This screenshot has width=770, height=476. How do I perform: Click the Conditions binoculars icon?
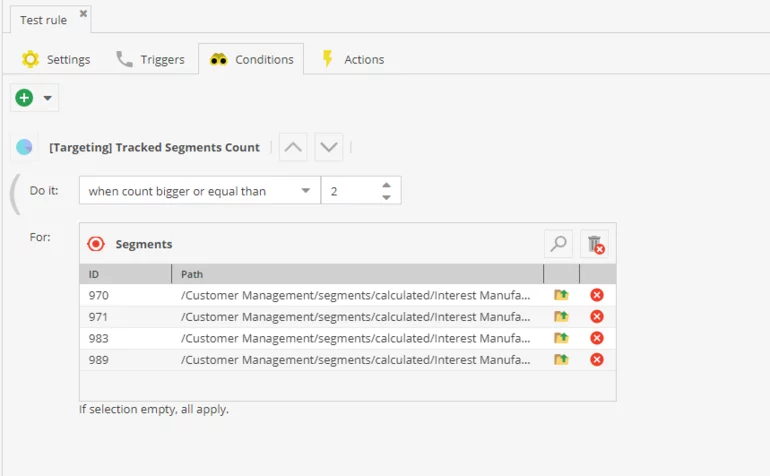coord(219,59)
